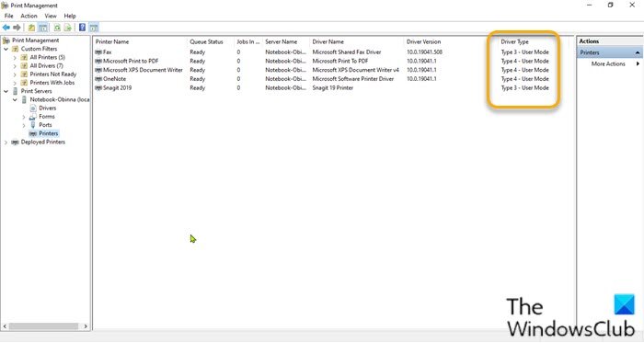This screenshot has height=343, width=644.
Task: Click the Custom Filters folder icon
Action: click(x=16, y=49)
